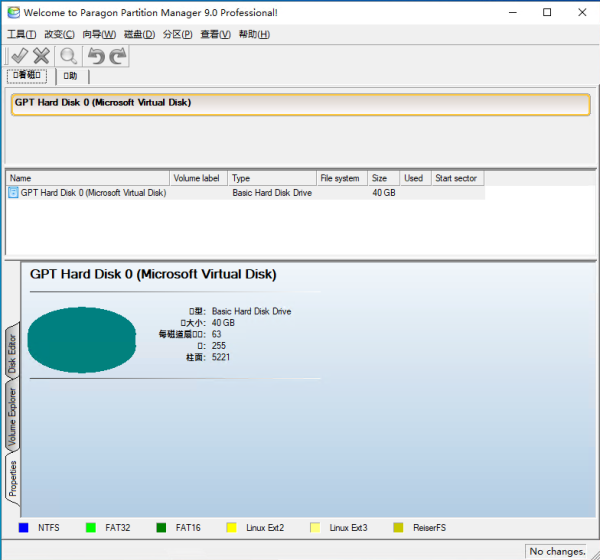Minimize the Paragon Partition Manager window
The height and width of the screenshot is (560, 600).
[x=512, y=12]
